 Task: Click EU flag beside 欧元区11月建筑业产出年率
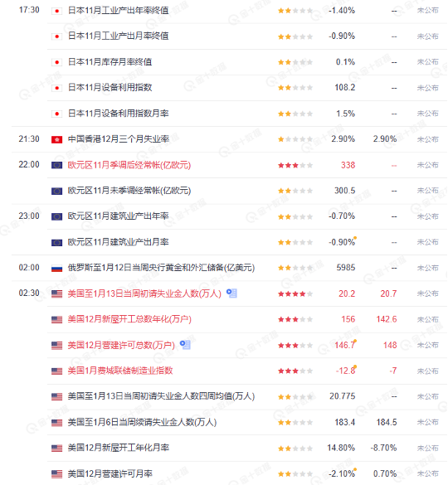[x=56, y=216]
